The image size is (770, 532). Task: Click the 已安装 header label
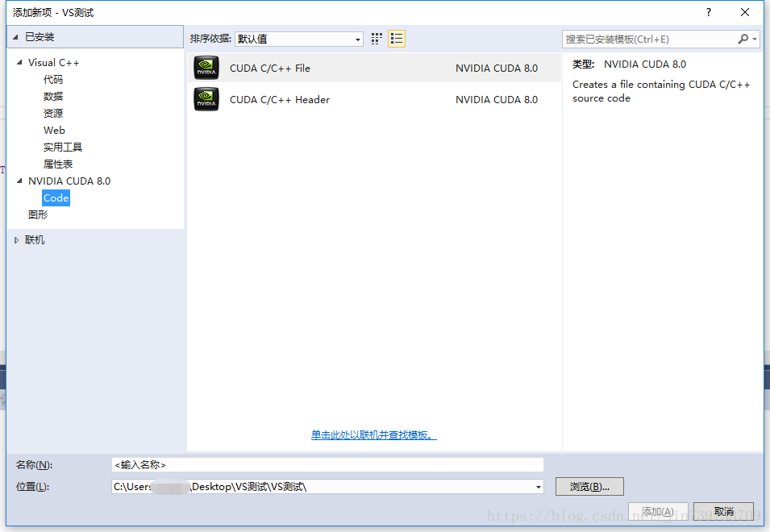point(40,37)
